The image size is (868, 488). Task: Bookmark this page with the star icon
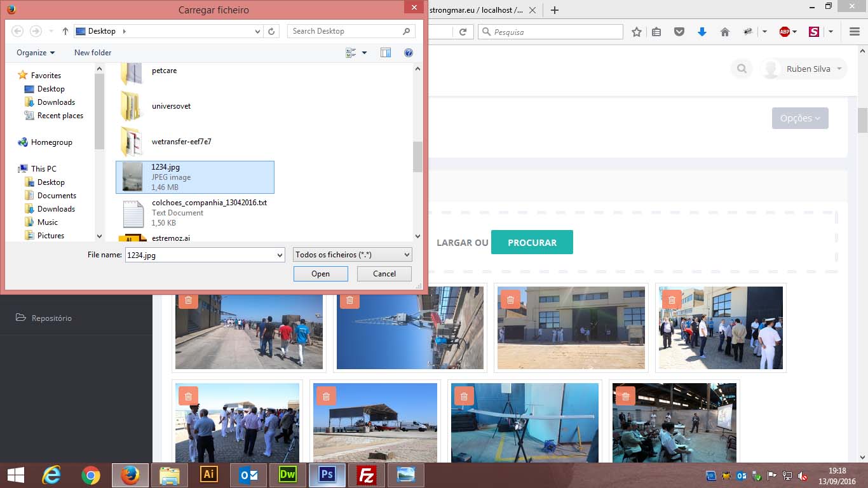click(x=636, y=32)
